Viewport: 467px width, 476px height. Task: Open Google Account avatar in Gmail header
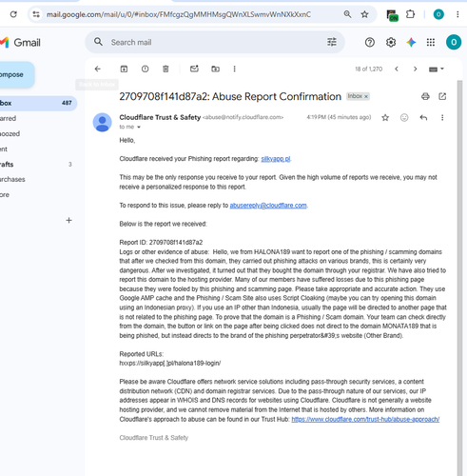[454, 42]
